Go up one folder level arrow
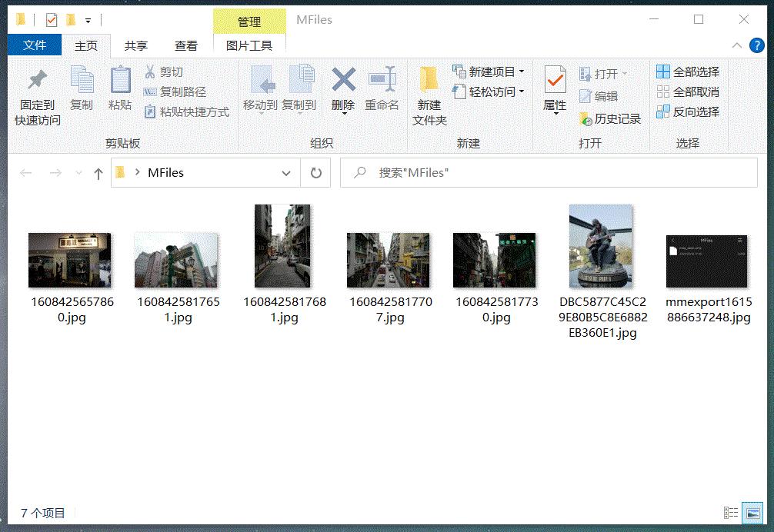Image resolution: width=774 pixels, height=532 pixels. (x=98, y=173)
